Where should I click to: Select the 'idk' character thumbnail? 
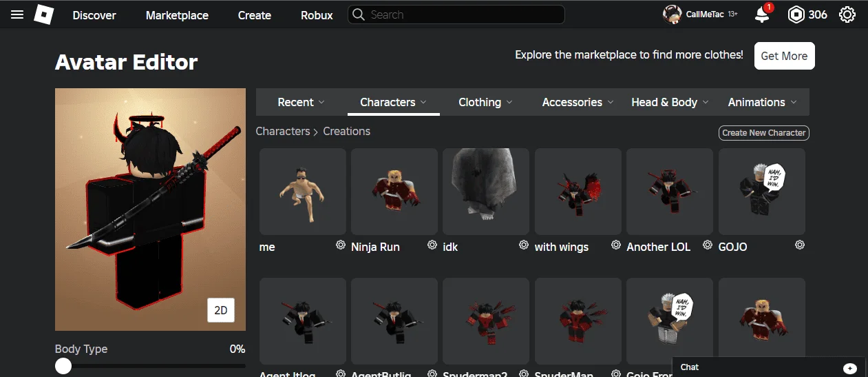coord(486,192)
